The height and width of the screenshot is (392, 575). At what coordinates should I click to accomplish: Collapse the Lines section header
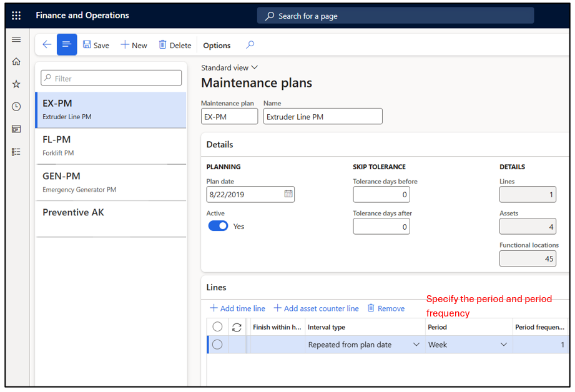[385, 288]
